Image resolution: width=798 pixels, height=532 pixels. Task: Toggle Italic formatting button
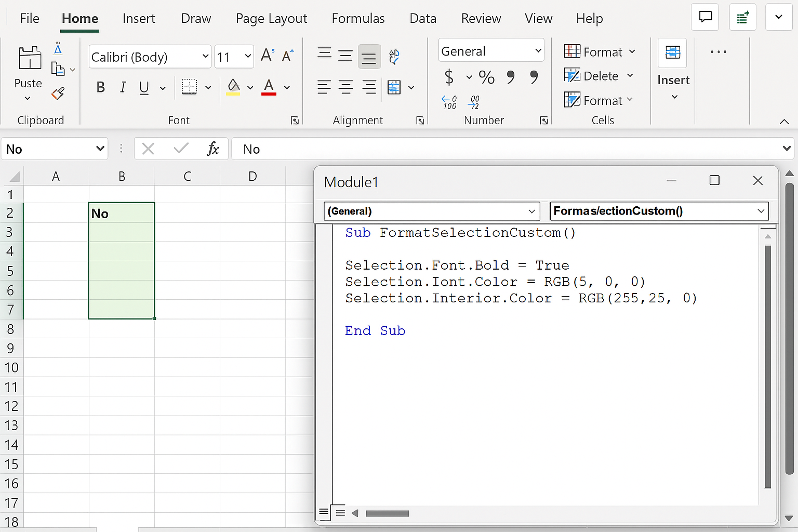[x=123, y=87]
